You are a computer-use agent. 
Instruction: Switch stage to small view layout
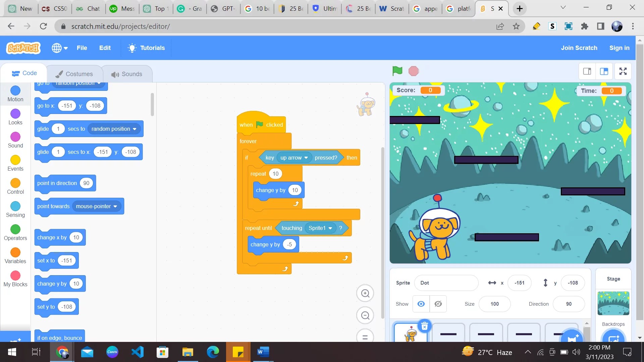point(587,71)
